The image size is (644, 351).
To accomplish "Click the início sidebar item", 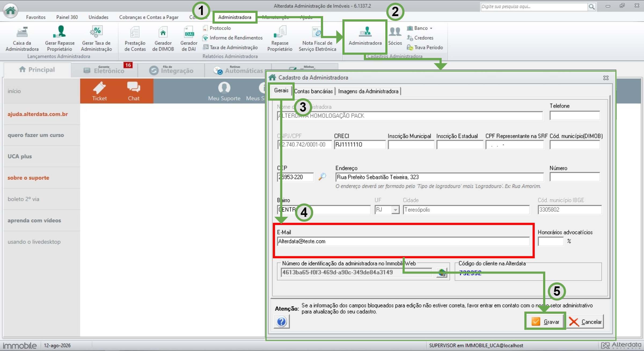I will coord(14,91).
